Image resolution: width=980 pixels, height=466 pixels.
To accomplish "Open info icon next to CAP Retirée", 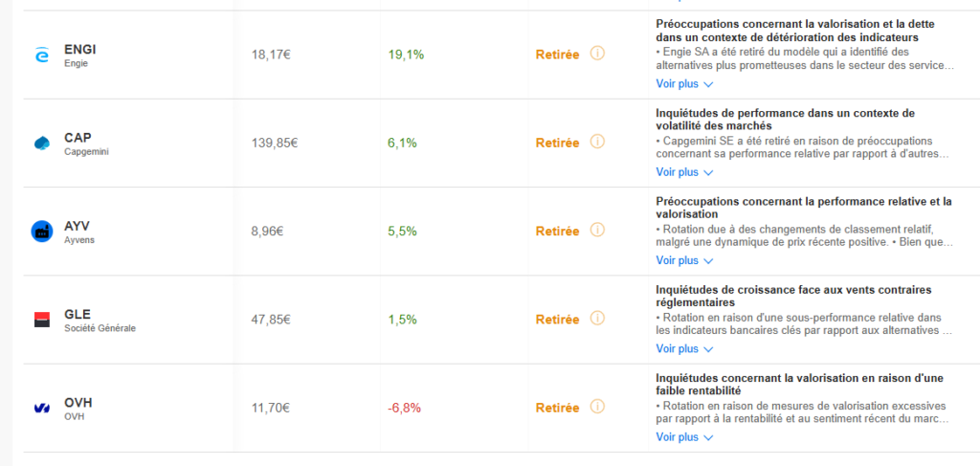I will coord(597,143).
